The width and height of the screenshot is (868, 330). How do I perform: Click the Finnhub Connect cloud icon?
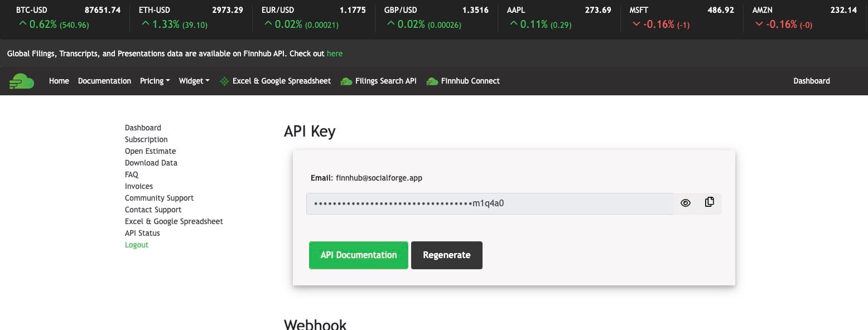point(432,81)
